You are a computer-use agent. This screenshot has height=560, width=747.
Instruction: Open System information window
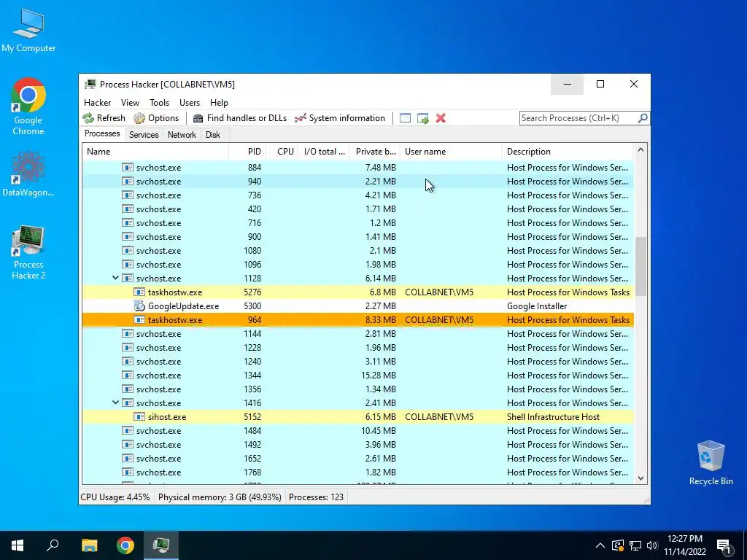point(340,118)
